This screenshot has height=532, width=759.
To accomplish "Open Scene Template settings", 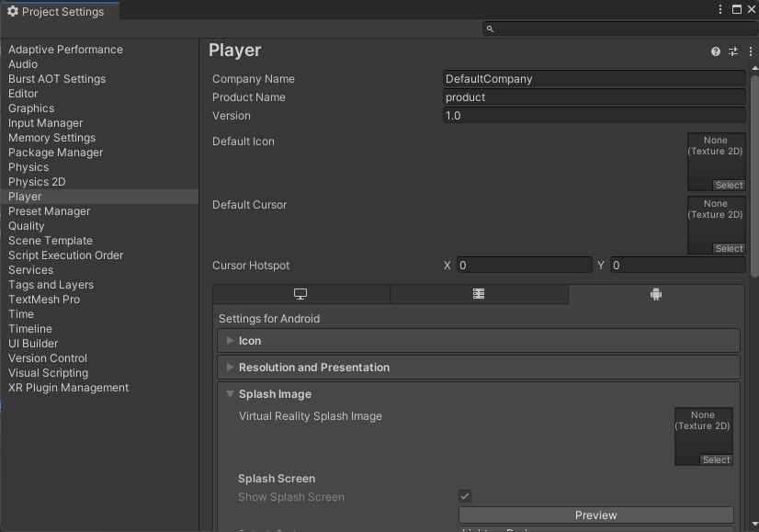I will [99, 241].
